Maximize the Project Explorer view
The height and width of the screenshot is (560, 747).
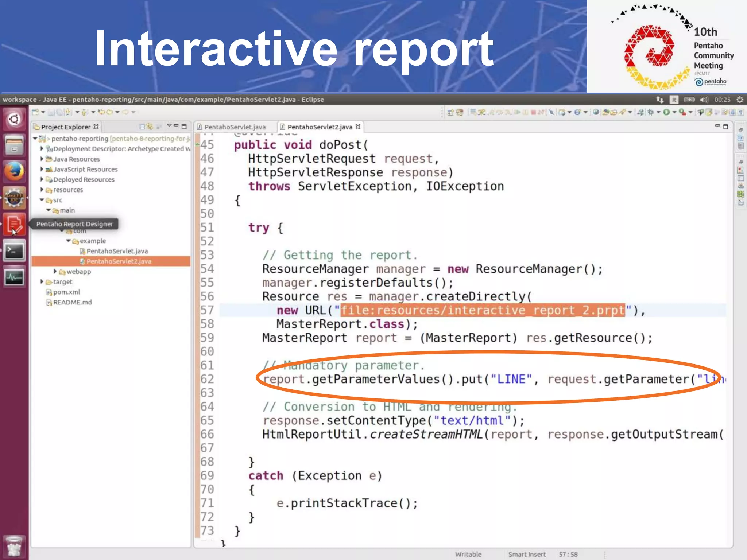tap(184, 127)
